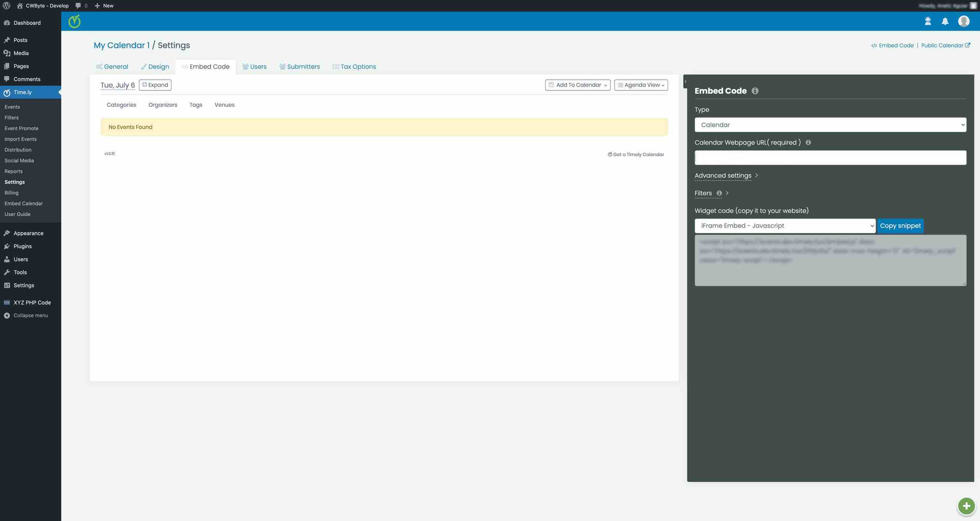Screen dimensions: 980x521
Task: Open Public Calendar external link
Action: pyautogui.click(x=946, y=46)
